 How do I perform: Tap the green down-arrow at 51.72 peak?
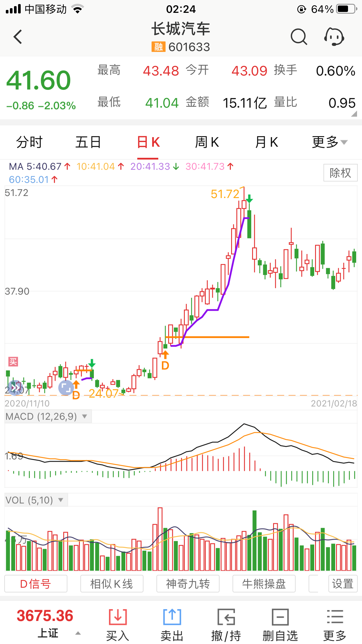pyautogui.click(x=249, y=199)
